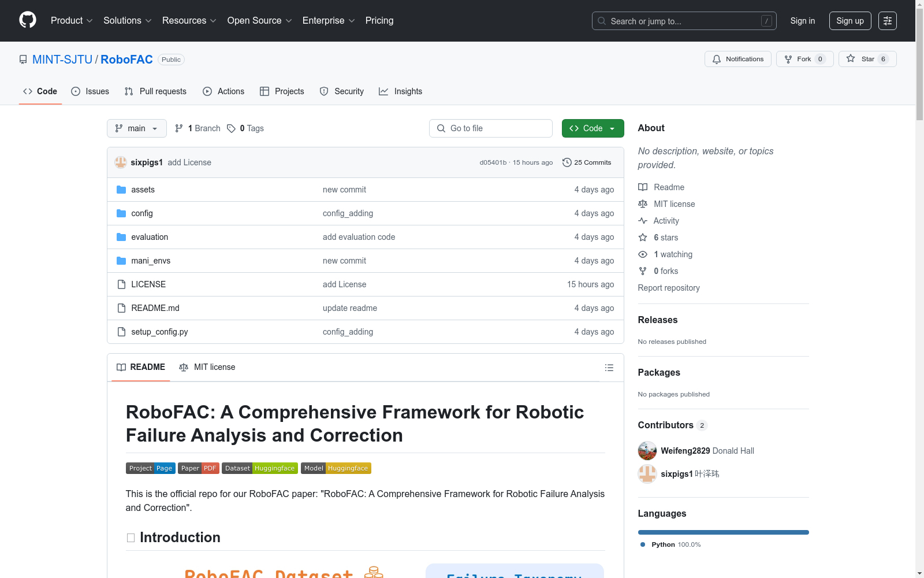Open the evaluation folder
Screen dimensions: 924x578
[x=150, y=237]
